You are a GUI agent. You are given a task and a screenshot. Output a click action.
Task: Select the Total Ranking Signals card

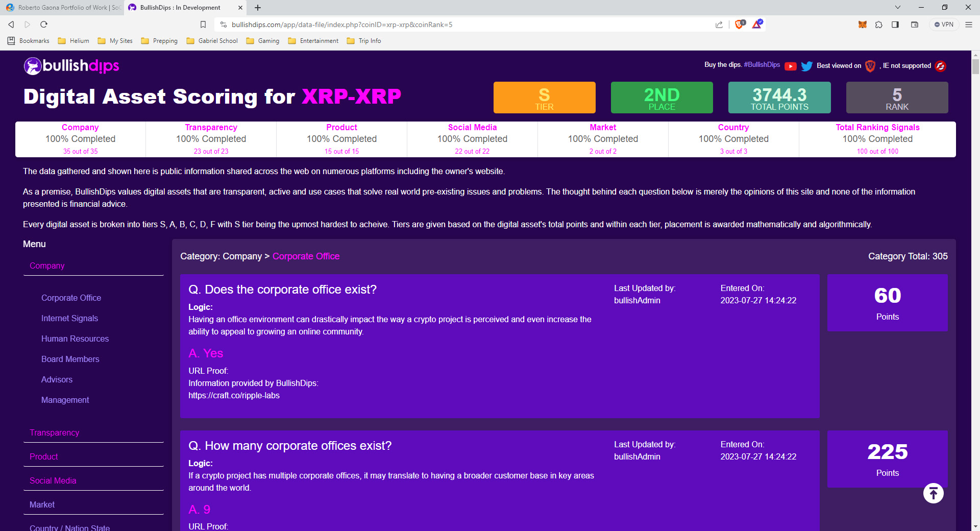[x=877, y=139]
